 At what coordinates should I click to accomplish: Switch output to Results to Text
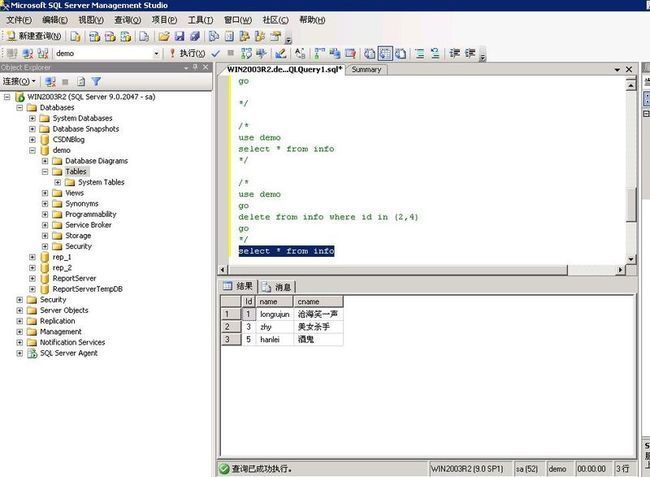click(x=370, y=53)
